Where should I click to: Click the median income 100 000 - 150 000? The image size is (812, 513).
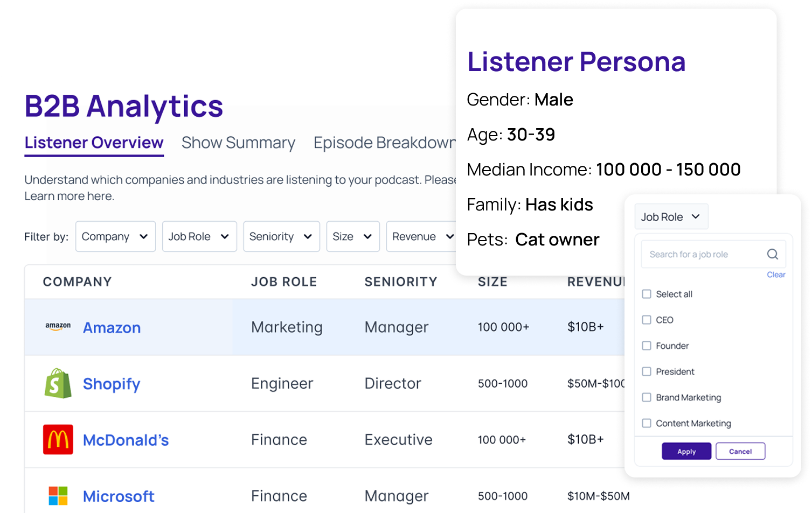(x=668, y=170)
